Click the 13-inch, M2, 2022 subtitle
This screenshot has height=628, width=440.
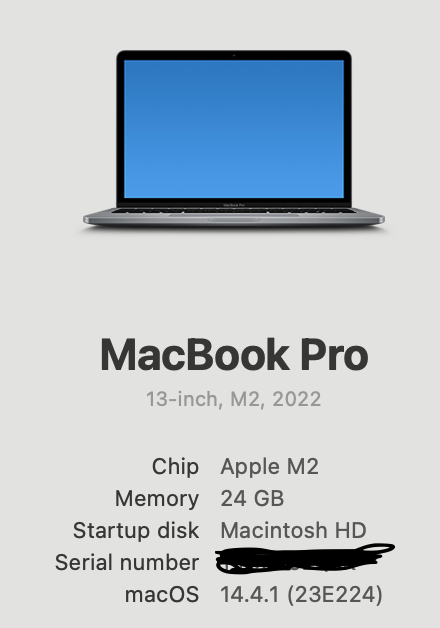coord(233,399)
